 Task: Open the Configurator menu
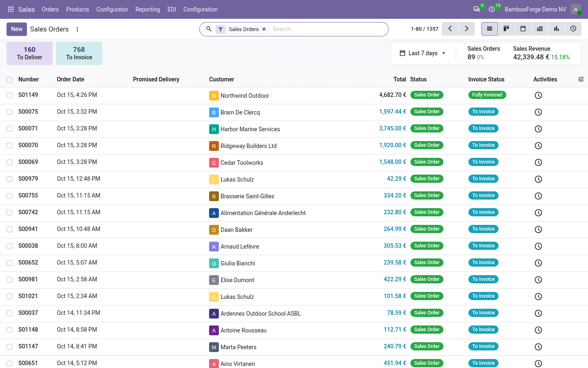pyautogui.click(x=112, y=9)
